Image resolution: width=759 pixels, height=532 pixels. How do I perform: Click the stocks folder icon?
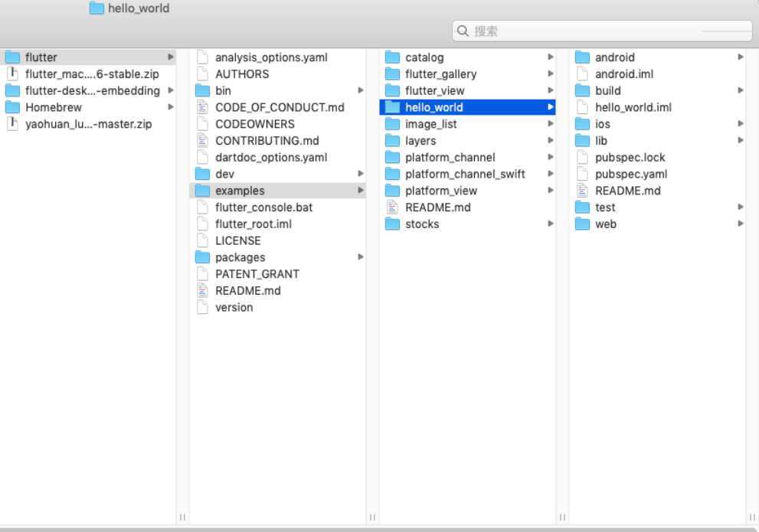[x=392, y=224]
